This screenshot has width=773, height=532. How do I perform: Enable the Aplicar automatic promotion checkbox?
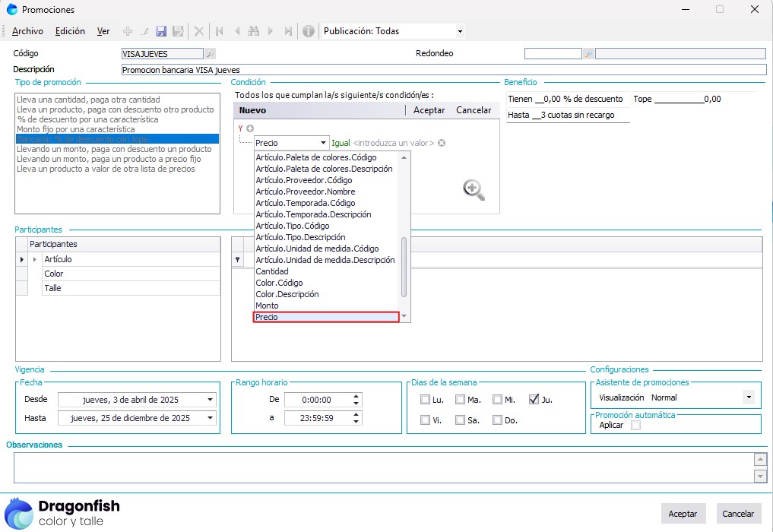pos(635,426)
